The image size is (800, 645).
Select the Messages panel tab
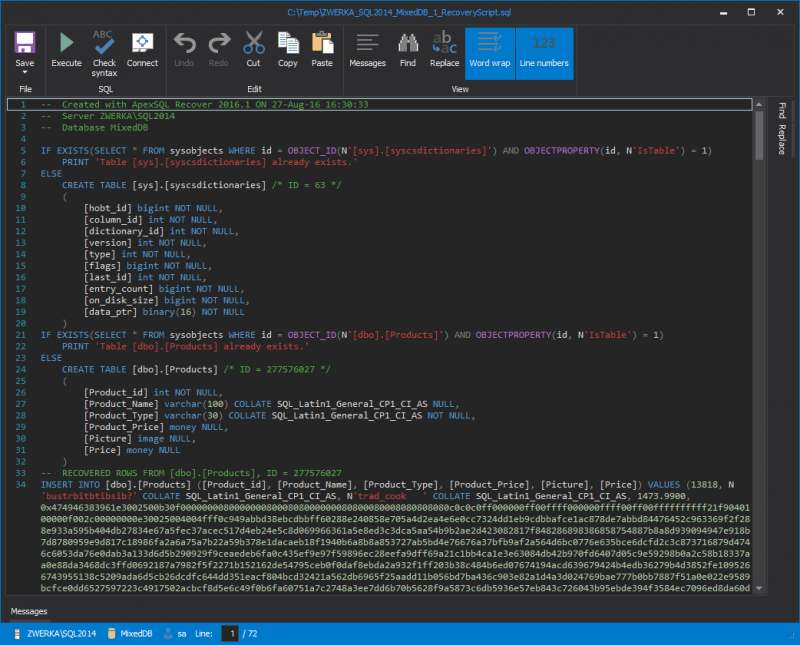pos(28,610)
